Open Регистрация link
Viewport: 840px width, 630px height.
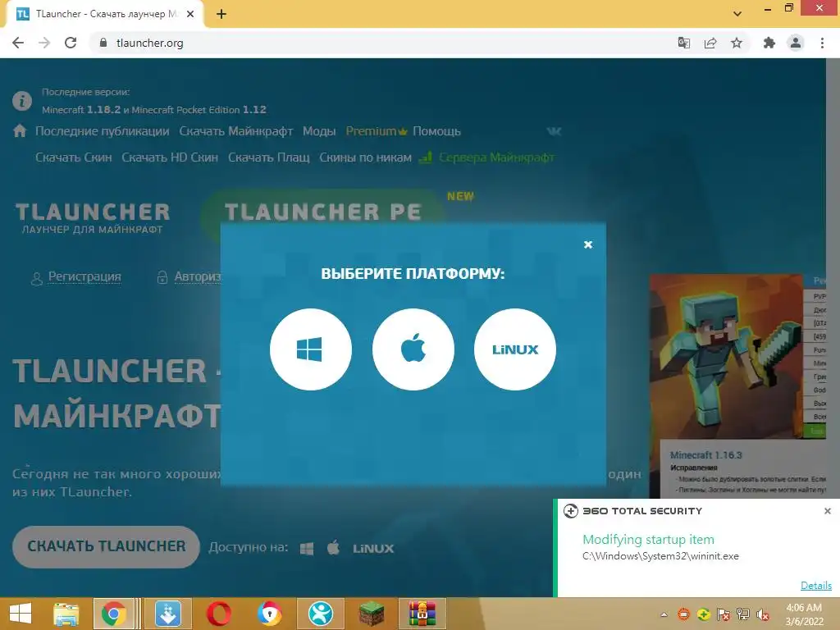[84, 276]
